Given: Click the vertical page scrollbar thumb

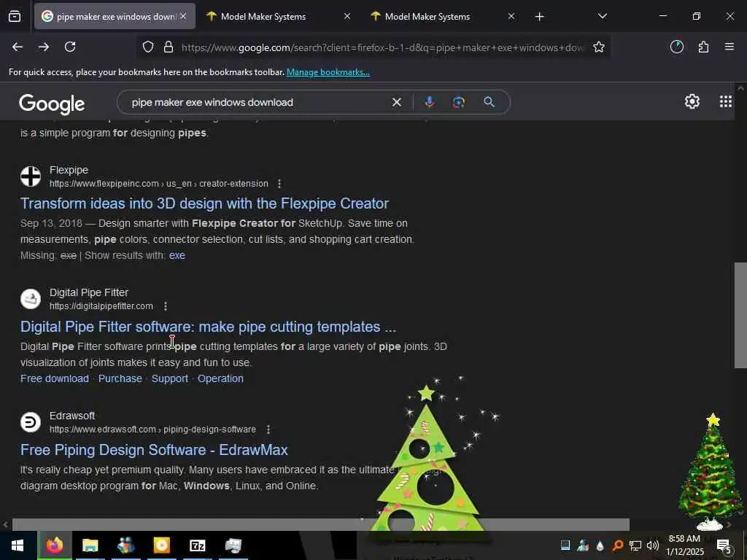Looking at the screenshot, I should (740, 315).
